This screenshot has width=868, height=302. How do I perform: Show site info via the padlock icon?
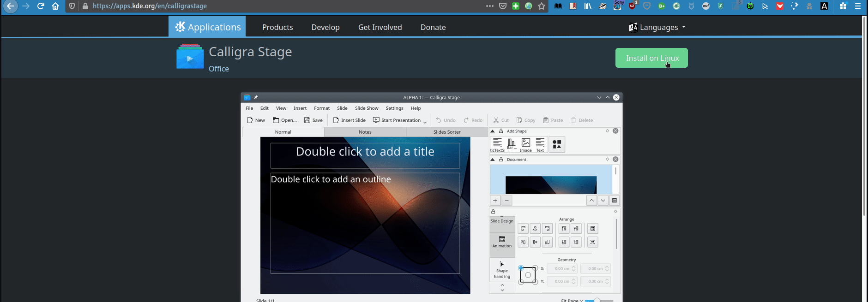point(85,6)
